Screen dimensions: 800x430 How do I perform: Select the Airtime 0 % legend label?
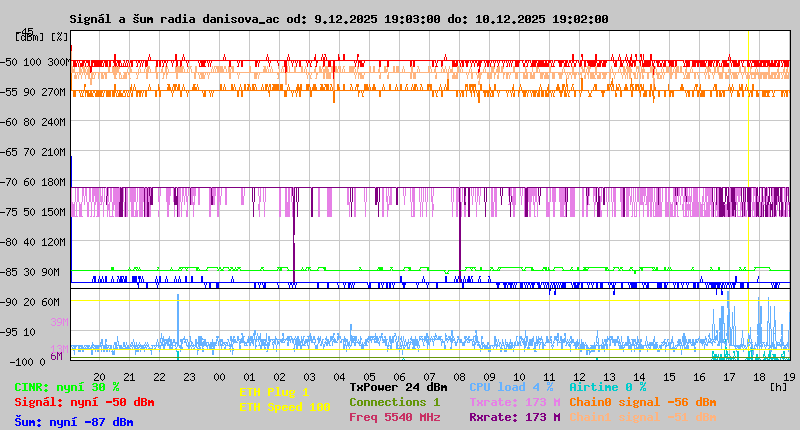tap(607, 387)
